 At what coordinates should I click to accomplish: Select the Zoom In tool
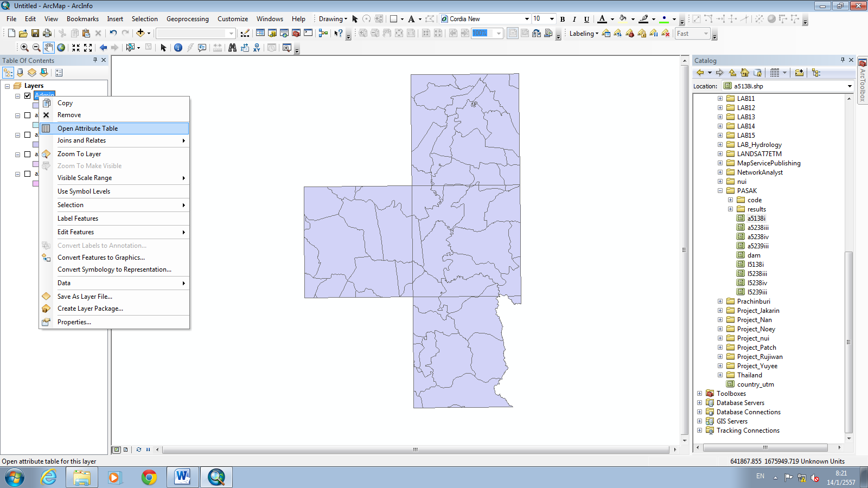[24, 48]
